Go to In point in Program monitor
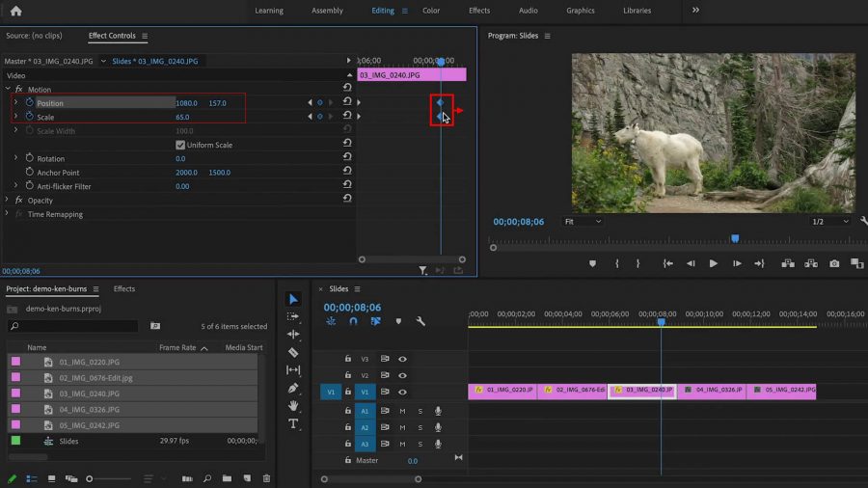Image resolution: width=868 pixels, height=488 pixels. click(668, 264)
